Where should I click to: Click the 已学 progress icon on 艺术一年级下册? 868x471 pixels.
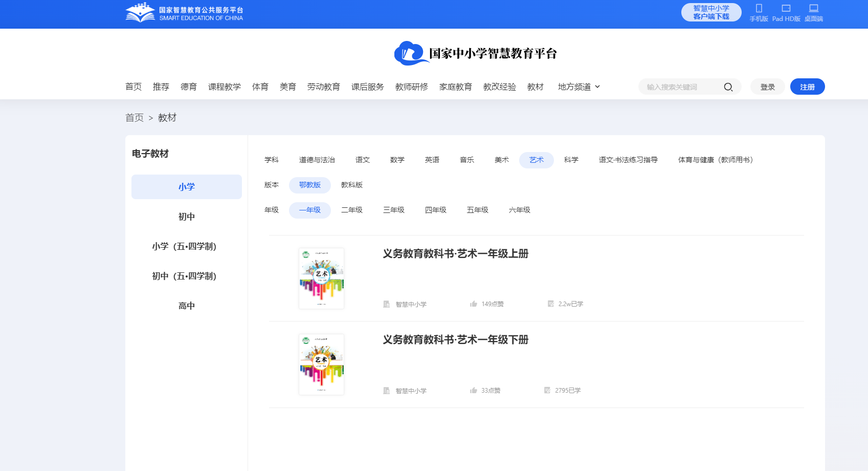547,390
